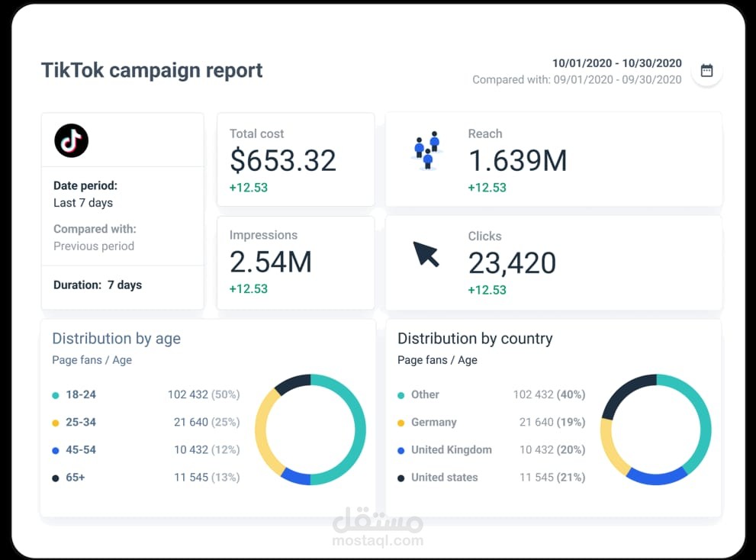The image size is (756, 560).
Task: Click the Clicks cursor arrow icon
Action: [426, 254]
